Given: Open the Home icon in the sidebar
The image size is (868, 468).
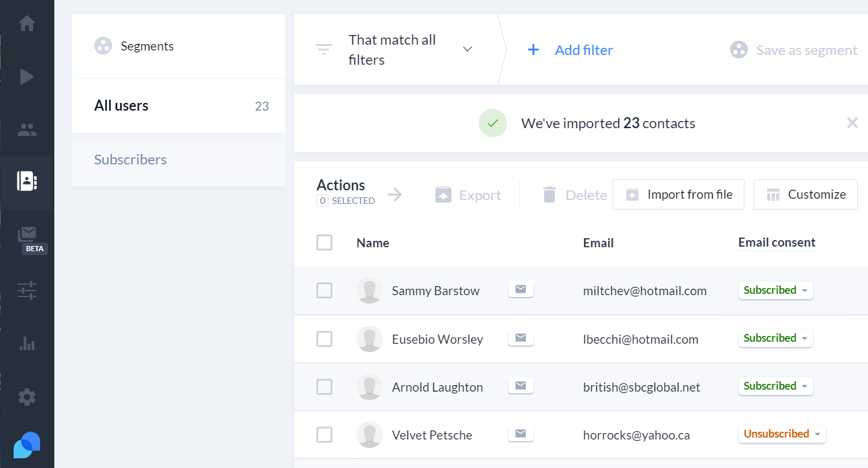Looking at the screenshot, I should point(27,23).
